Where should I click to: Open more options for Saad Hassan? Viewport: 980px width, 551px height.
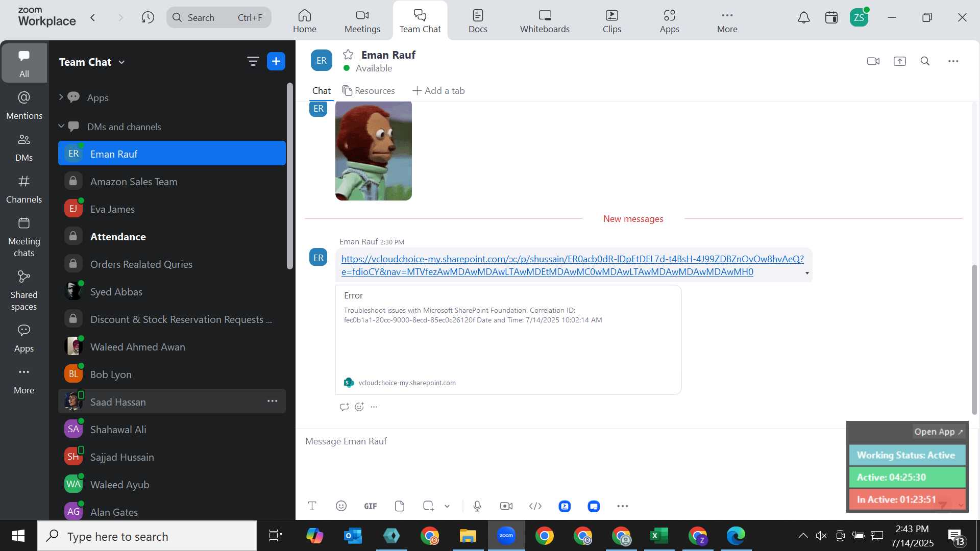point(273,401)
